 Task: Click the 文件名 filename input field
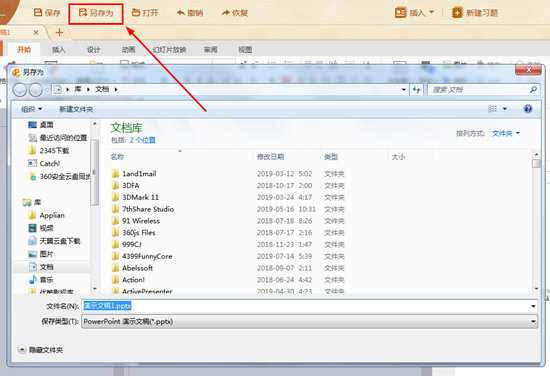click(x=309, y=306)
